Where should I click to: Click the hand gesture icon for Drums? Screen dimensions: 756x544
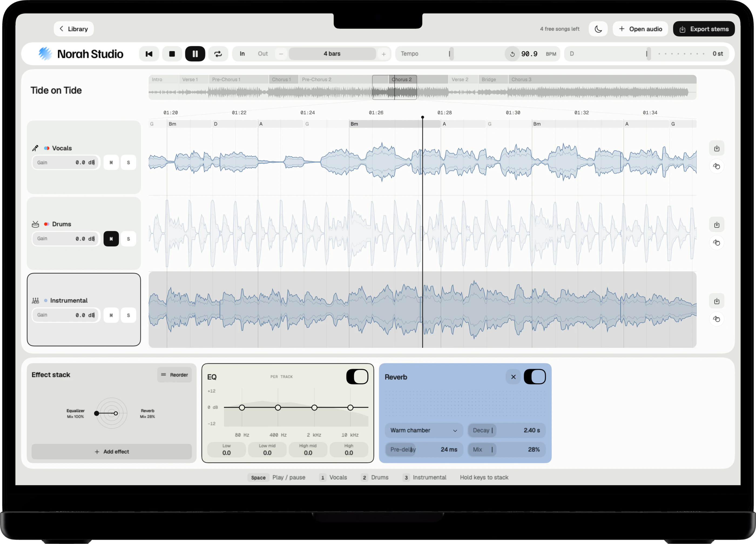(716, 242)
